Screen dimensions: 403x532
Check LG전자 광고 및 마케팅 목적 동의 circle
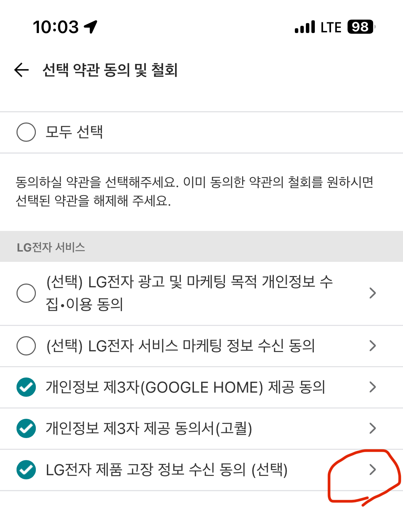point(26,293)
